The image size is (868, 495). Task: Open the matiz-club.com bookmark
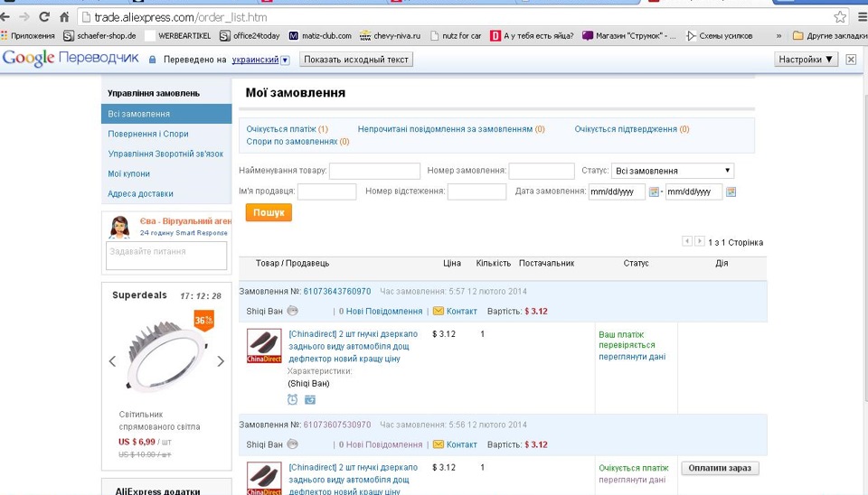(320, 35)
